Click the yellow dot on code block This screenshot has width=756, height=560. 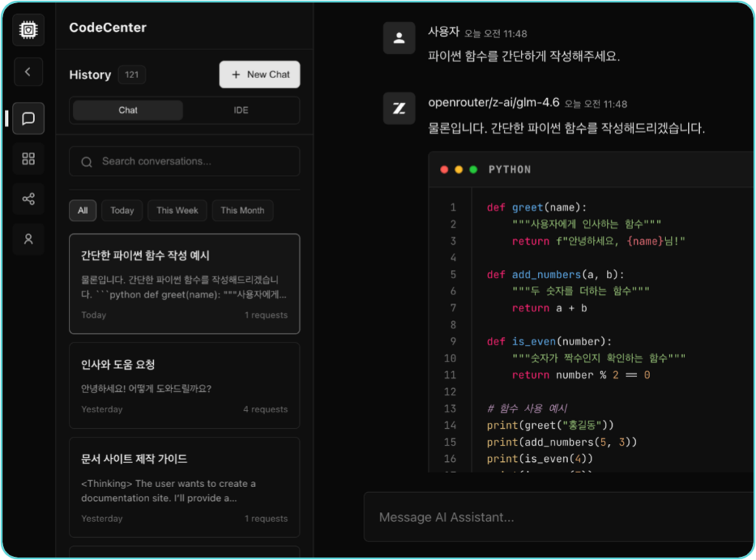[459, 170]
